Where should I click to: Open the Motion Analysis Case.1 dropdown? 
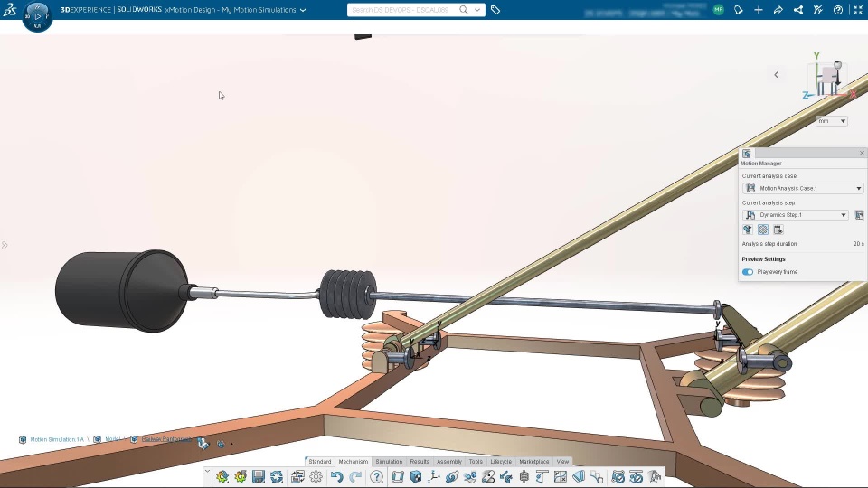[803, 189]
